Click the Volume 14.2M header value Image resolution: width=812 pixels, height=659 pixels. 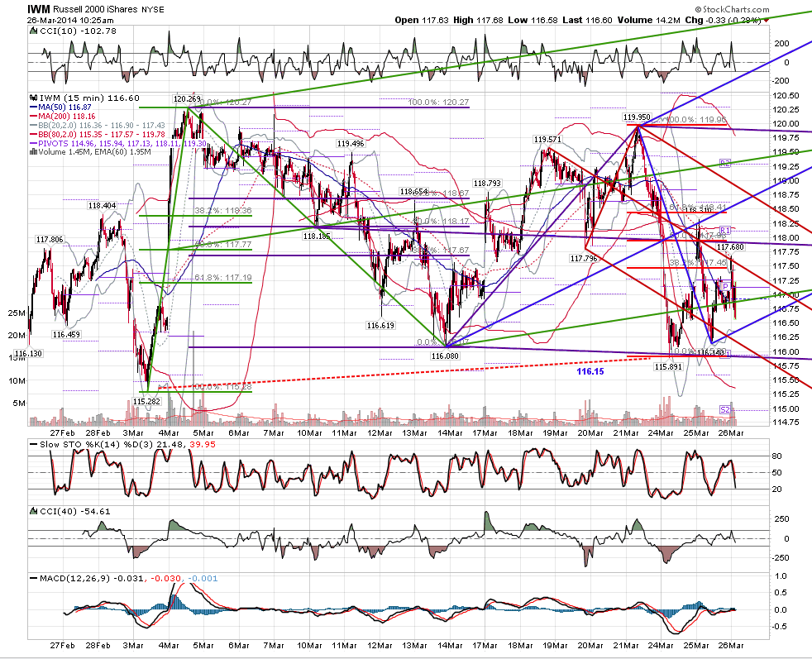(x=647, y=20)
